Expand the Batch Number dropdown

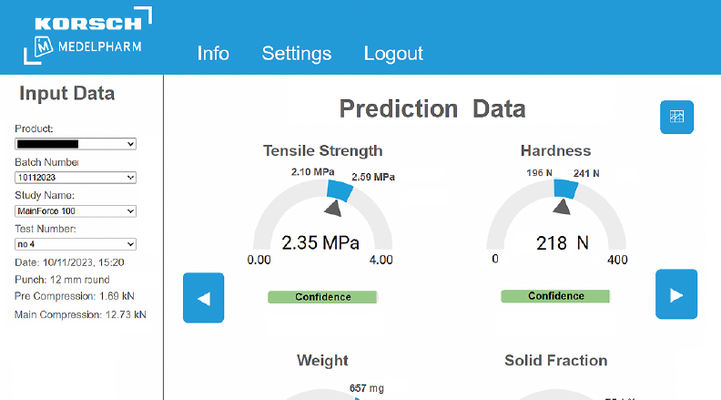75,177
